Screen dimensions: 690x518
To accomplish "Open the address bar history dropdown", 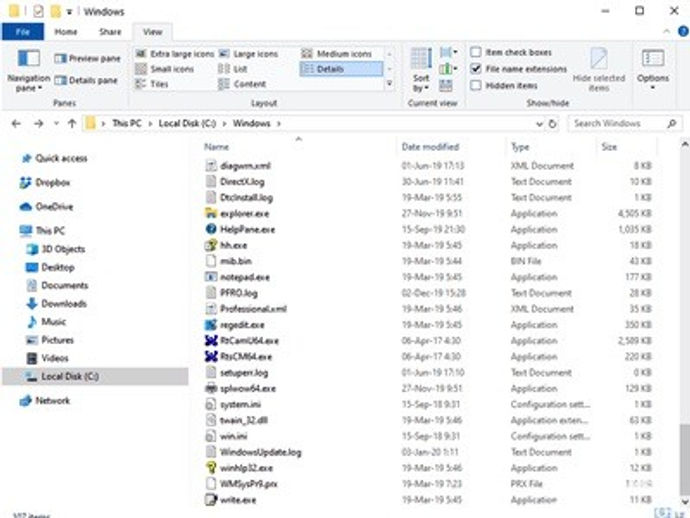I will 540,124.
